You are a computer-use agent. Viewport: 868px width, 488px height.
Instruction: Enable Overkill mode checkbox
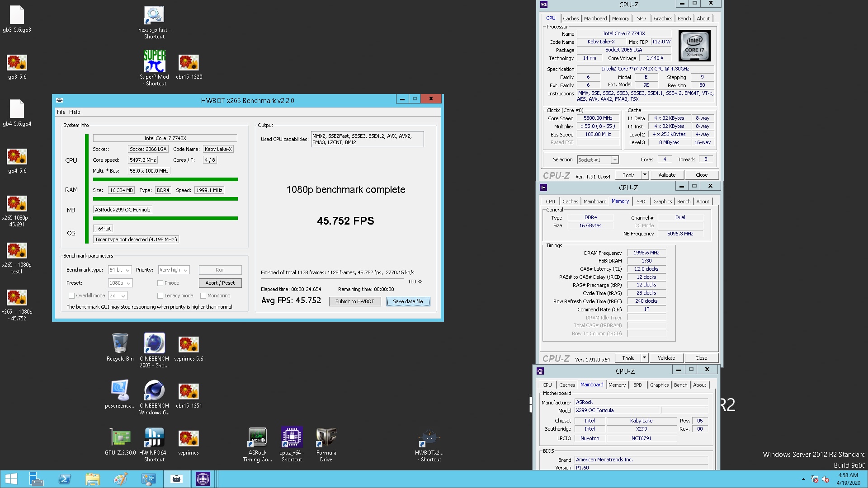(x=71, y=296)
